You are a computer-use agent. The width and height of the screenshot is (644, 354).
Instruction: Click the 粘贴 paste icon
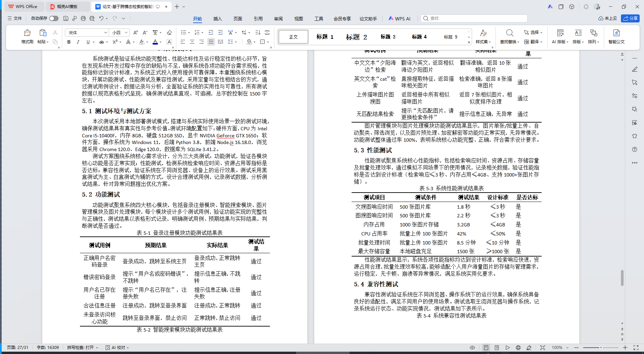(42, 33)
